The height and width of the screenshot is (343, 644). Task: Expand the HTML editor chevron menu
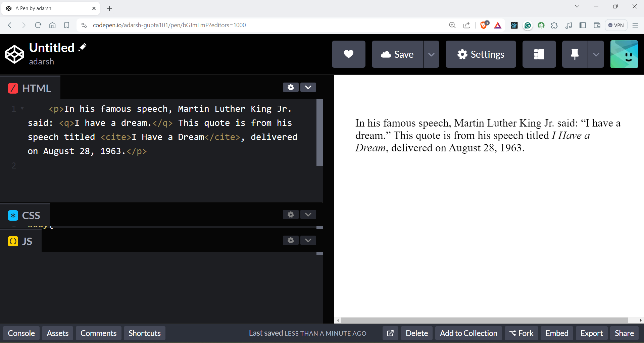[x=308, y=87]
